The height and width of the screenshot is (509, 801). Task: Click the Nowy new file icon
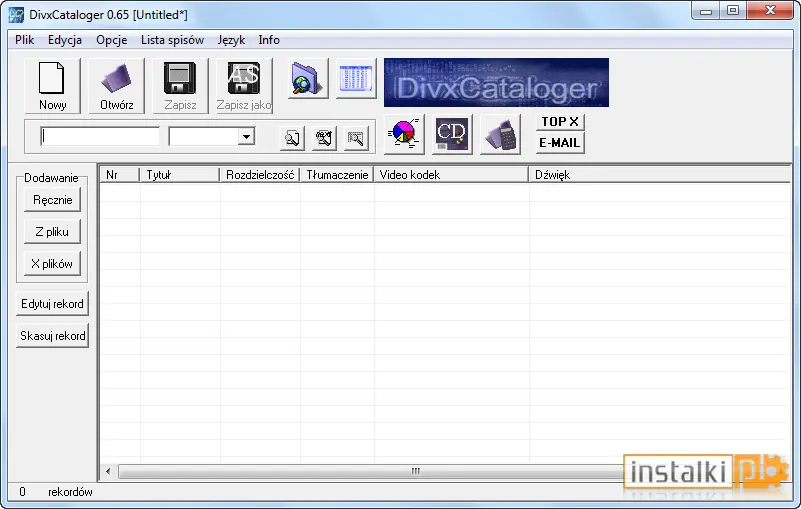pos(52,85)
